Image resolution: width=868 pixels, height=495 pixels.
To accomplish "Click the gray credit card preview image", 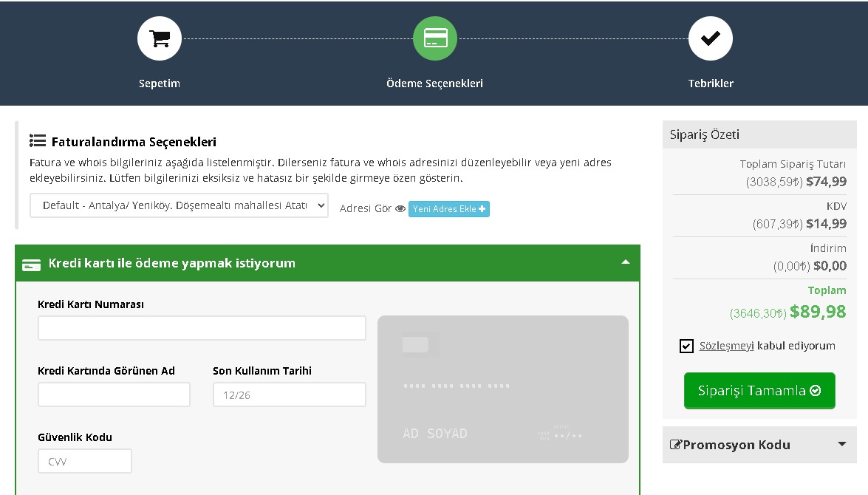I will pyautogui.click(x=502, y=389).
